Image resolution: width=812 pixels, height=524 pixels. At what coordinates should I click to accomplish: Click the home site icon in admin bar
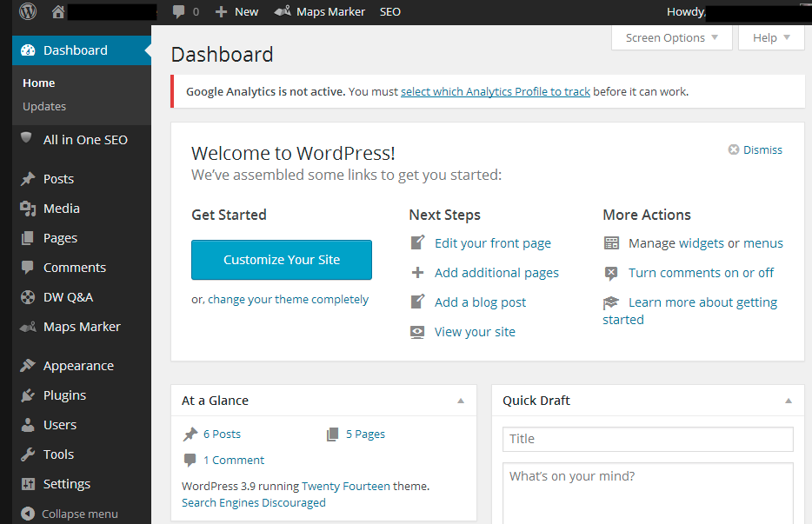pyautogui.click(x=58, y=12)
